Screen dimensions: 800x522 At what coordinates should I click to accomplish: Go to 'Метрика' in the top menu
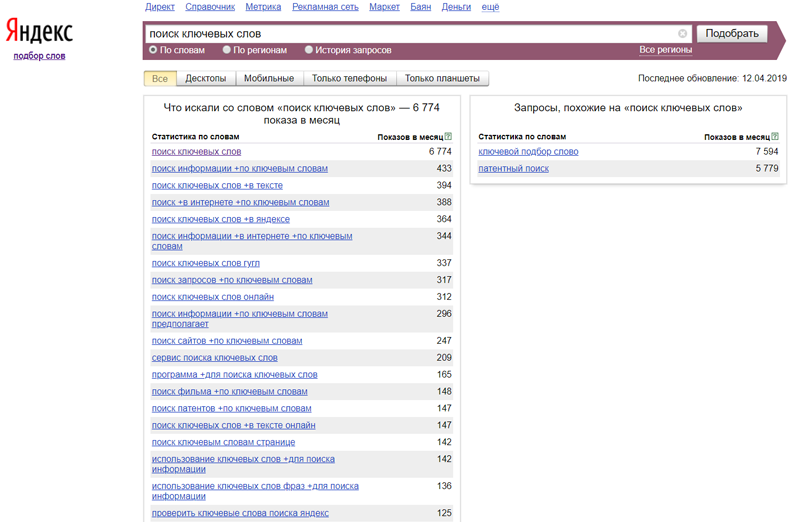(263, 7)
